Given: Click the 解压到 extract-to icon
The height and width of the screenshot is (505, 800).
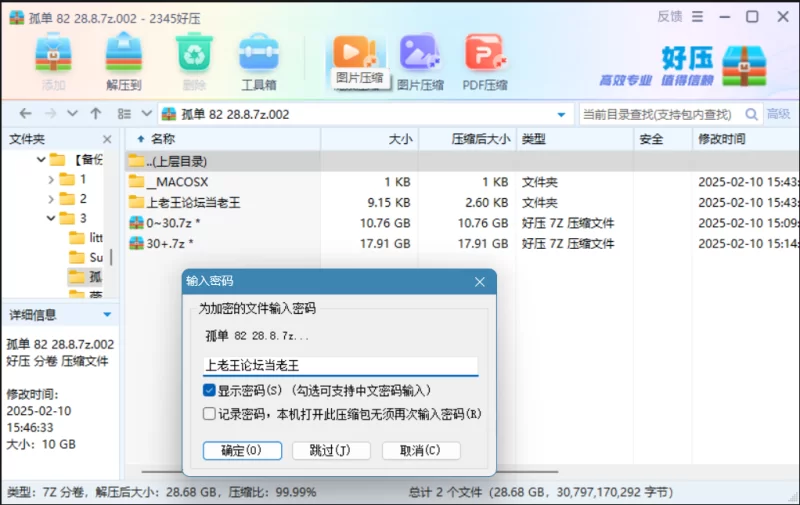Looking at the screenshot, I should 123,52.
